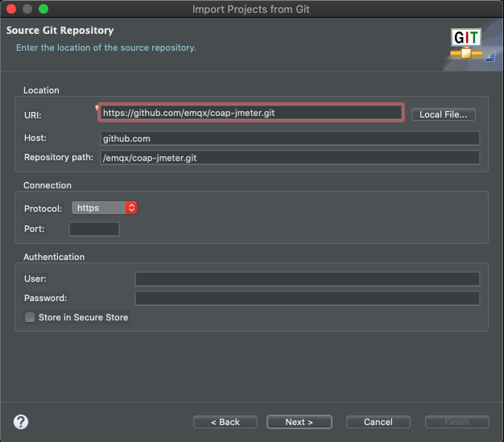Screen dimensions: 504x442
Task: Click the Local File... button
Action: click(x=444, y=114)
